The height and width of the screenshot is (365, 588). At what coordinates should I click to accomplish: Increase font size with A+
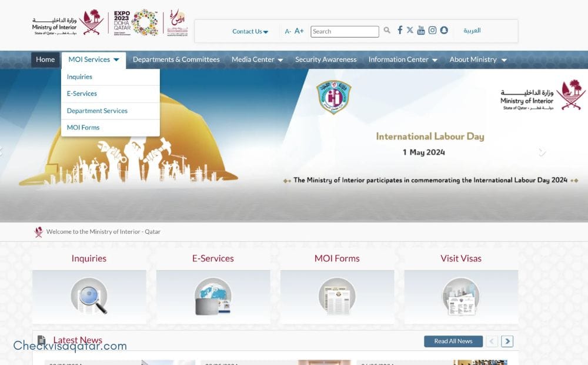click(299, 31)
